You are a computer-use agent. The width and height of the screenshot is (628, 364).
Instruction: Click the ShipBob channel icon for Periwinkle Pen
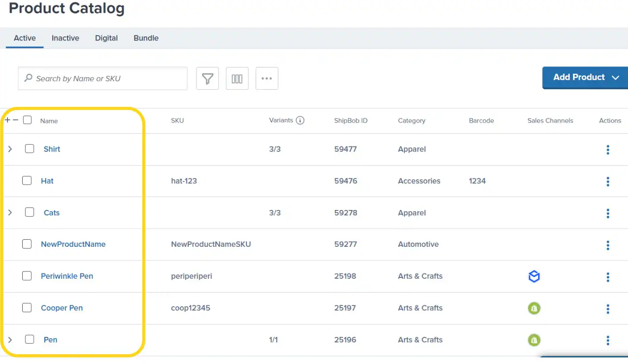(x=534, y=276)
